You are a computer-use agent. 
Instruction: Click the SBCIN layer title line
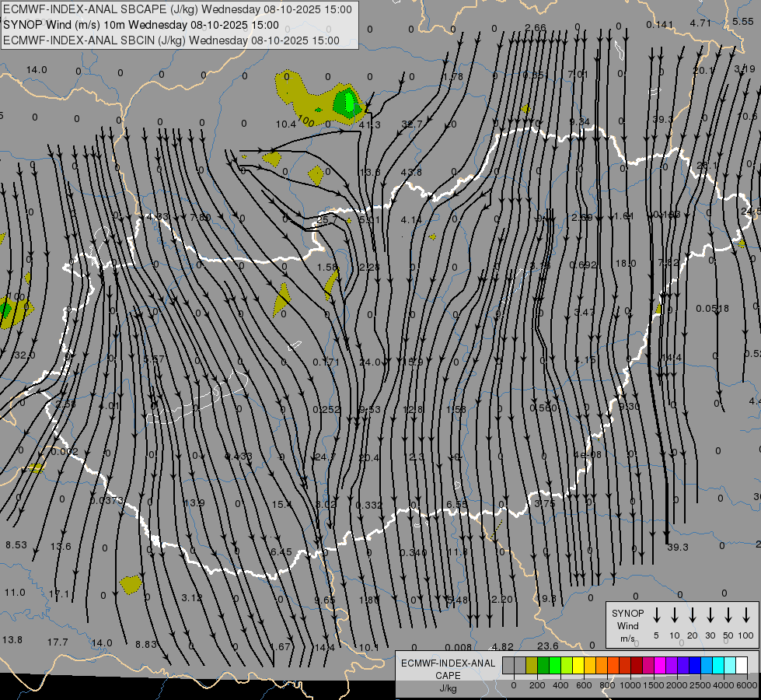coord(171,40)
